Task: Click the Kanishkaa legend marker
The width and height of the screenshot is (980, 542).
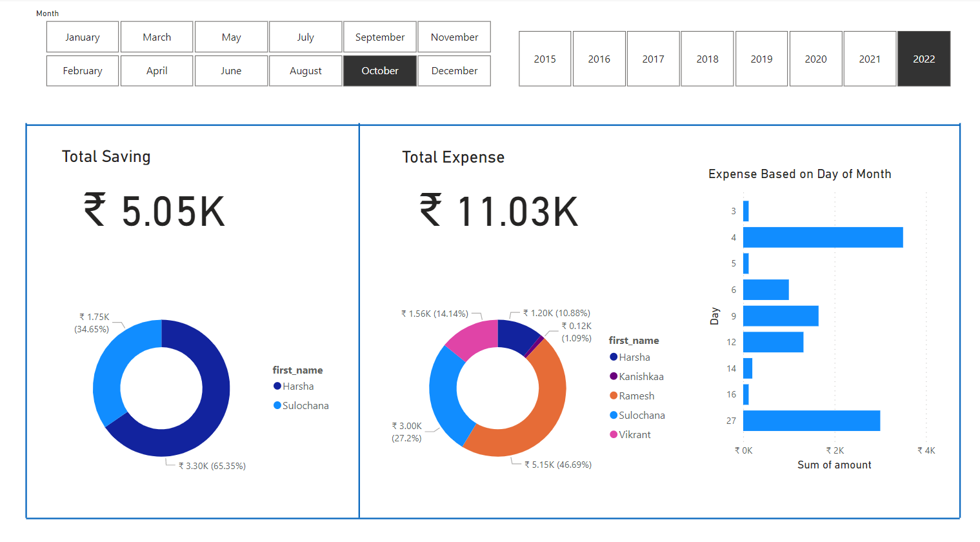Action: tap(614, 376)
